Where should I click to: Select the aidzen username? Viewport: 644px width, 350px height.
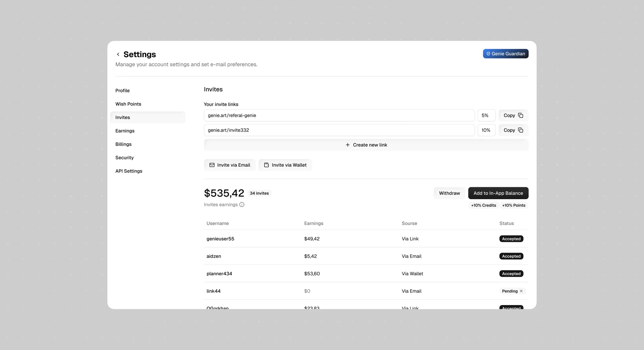coord(214,256)
